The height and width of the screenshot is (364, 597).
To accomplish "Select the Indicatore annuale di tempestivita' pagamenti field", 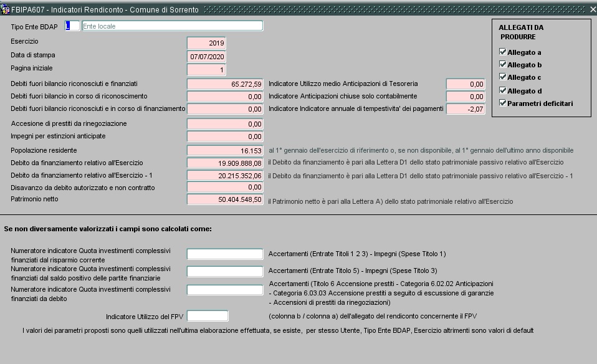I will tap(465, 109).
